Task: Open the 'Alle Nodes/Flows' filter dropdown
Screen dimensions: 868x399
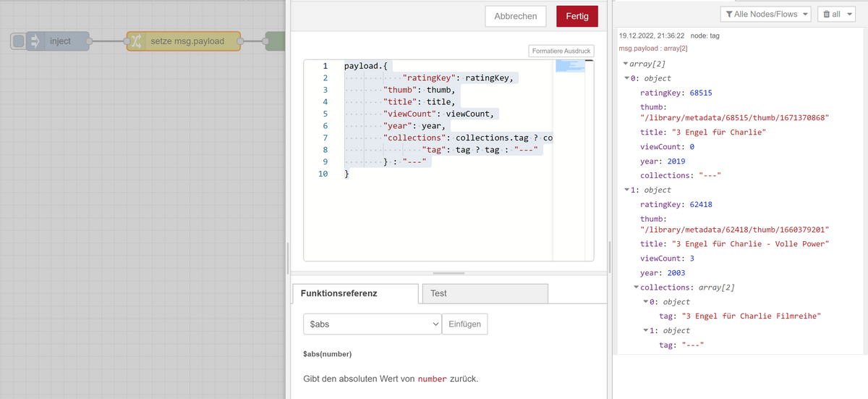Action: [x=765, y=14]
